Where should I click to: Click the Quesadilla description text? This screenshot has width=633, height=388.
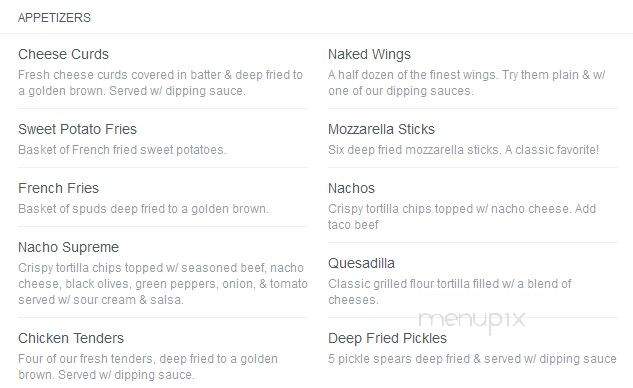[450, 292]
